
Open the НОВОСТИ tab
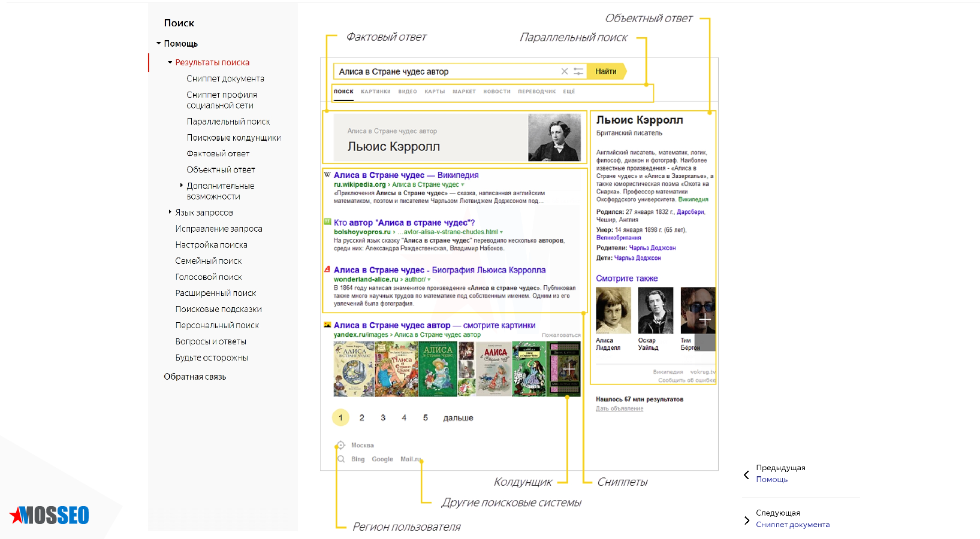(496, 92)
